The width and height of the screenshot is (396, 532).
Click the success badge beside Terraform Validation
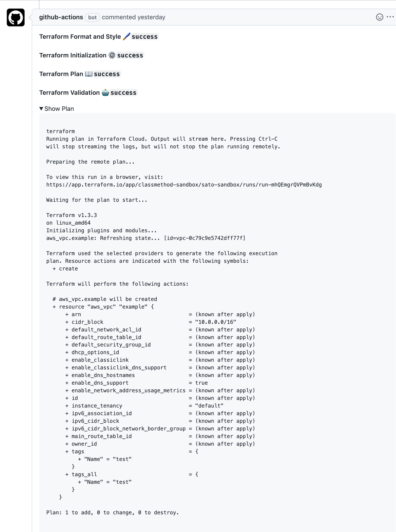124,92
